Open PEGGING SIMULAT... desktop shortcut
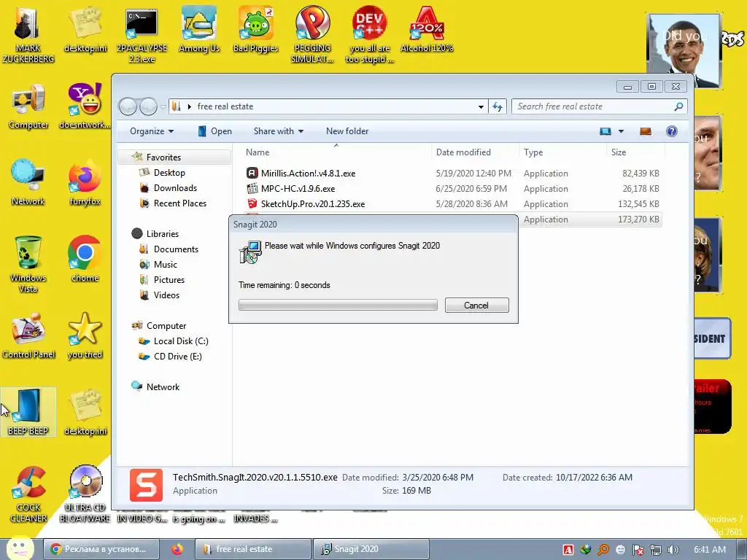747x560 pixels. 312,35
